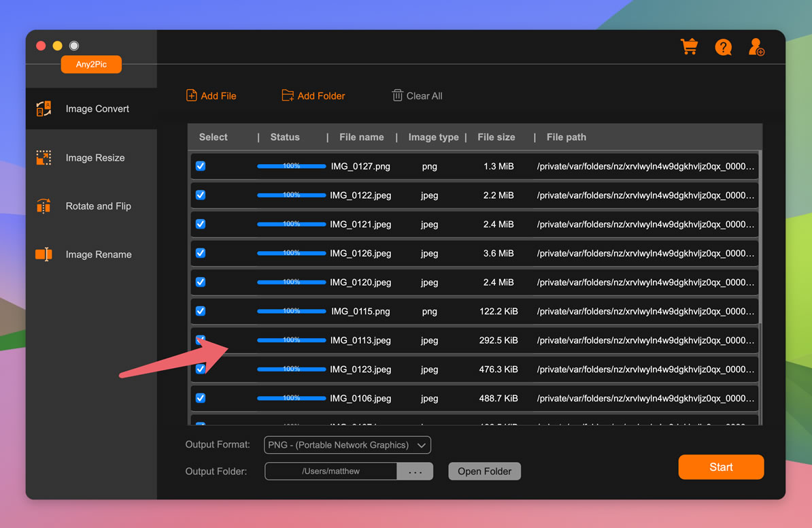Switch to the Image Resize section
This screenshot has width=812, height=528.
95,157
